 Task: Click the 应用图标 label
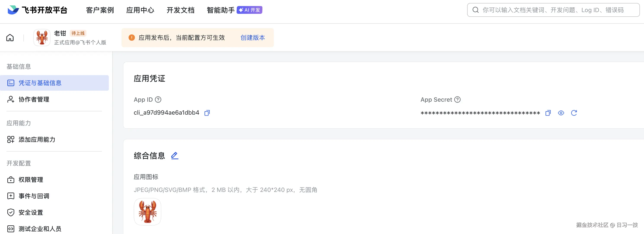146,177
